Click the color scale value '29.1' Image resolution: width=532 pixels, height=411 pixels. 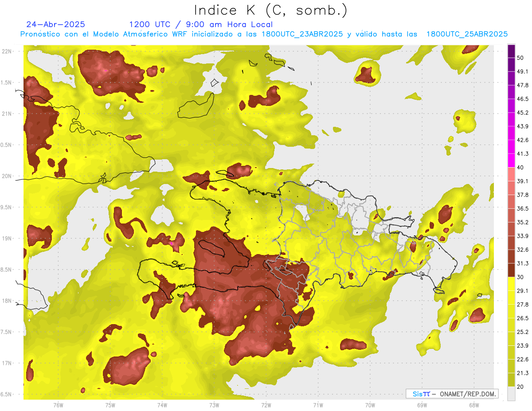tap(523, 291)
